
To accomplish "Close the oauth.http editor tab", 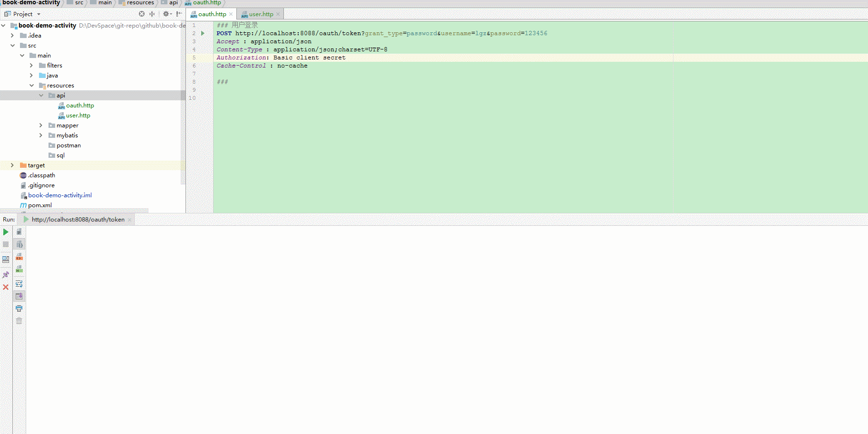I will click(x=231, y=14).
